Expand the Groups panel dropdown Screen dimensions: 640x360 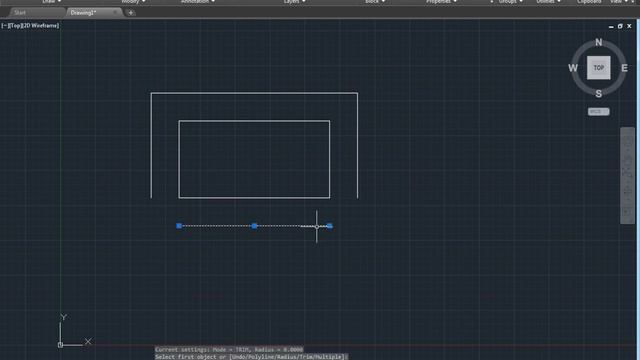coord(511,2)
